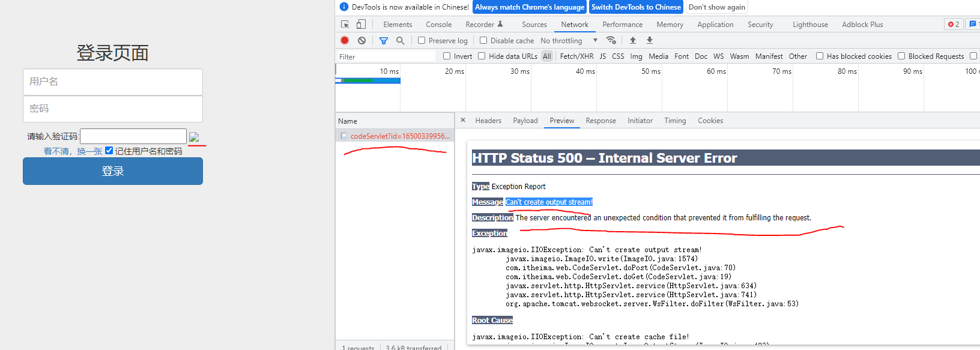Click the network Filter text field

click(386, 56)
